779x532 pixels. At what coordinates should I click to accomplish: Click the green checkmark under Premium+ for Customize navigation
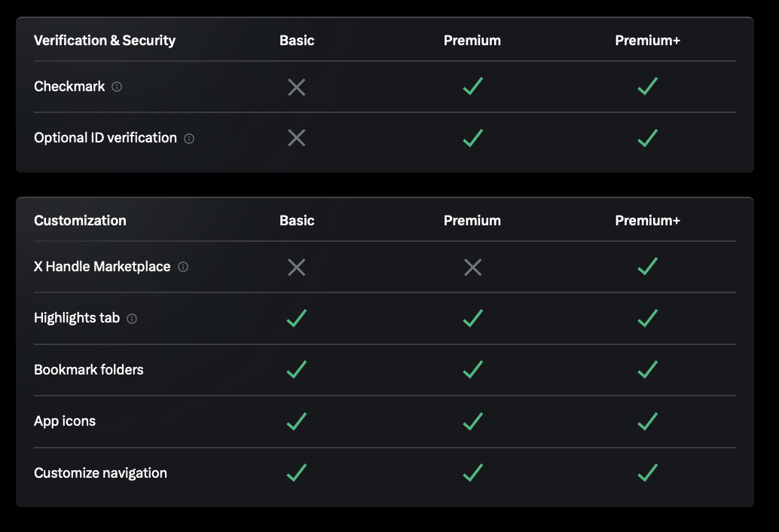[647, 473]
